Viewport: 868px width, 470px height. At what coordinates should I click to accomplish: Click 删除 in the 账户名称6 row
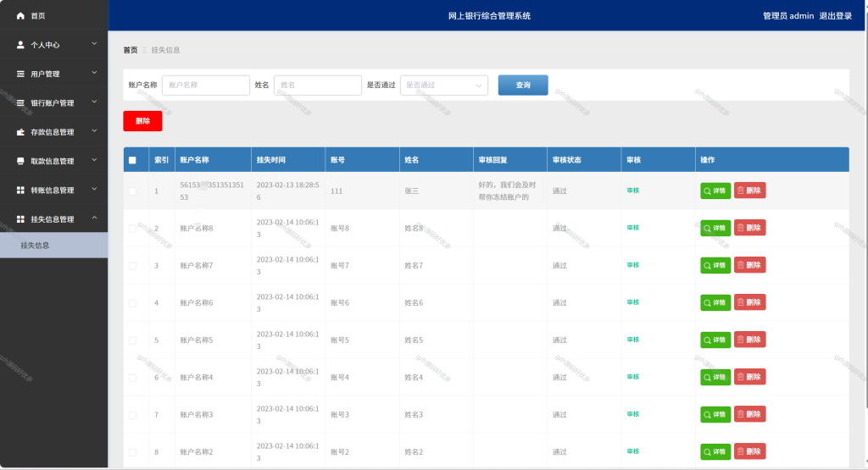(x=749, y=302)
